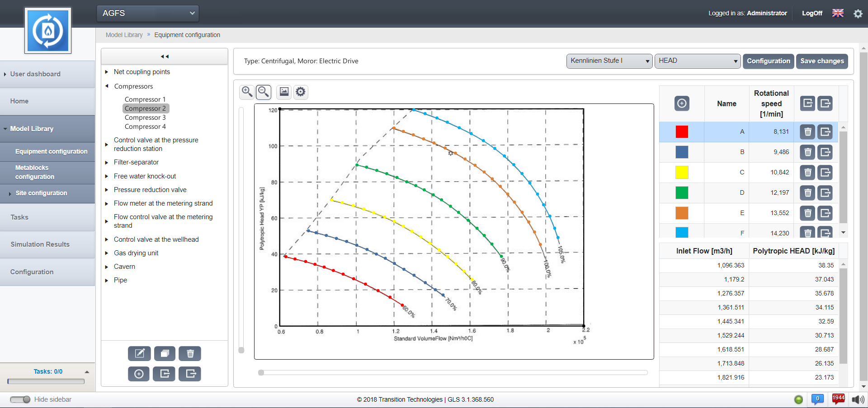Screen dimensions: 868x408
Task: Click the UK flag language icon
Action: click(838, 13)
